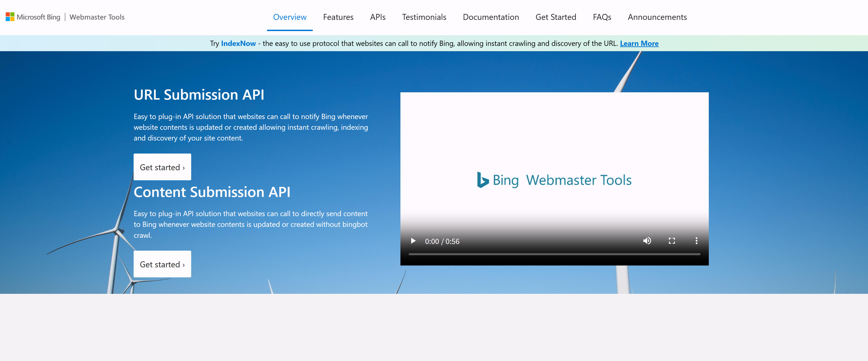Click the Microsoft Bing logo
This screenshot has height=361, width=868.
38,17
